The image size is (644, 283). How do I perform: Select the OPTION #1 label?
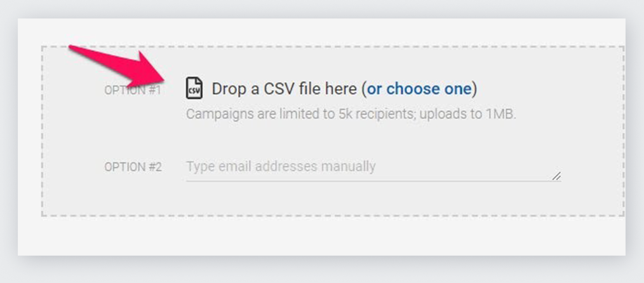133,90
